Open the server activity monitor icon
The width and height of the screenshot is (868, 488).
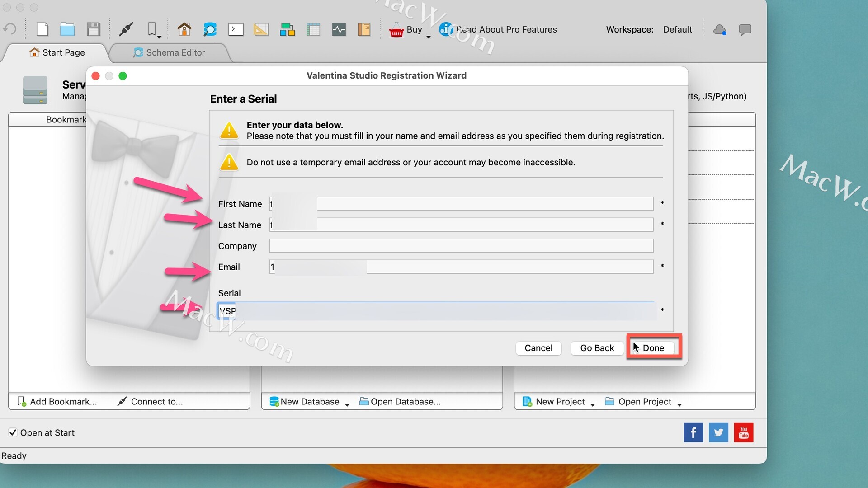tap(339, 29)
